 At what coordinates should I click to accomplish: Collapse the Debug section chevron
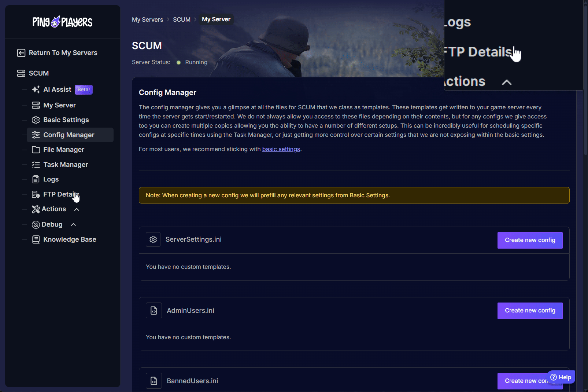(x=73, y=224)
